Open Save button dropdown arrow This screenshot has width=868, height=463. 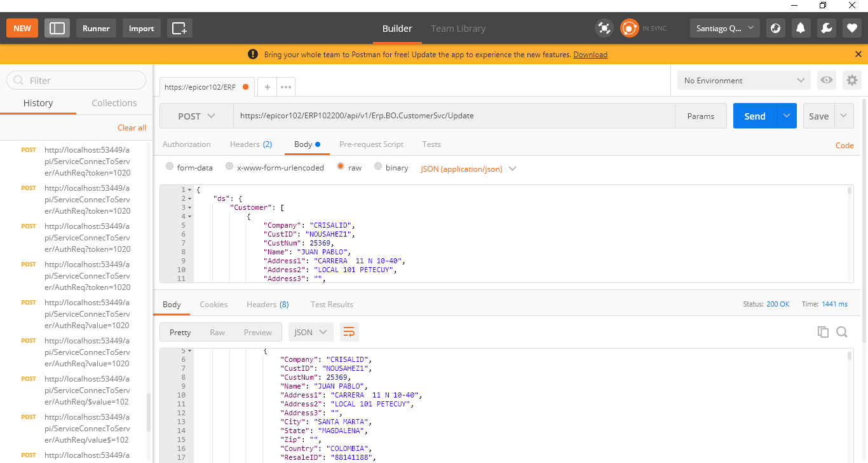(x=844, y=116)
